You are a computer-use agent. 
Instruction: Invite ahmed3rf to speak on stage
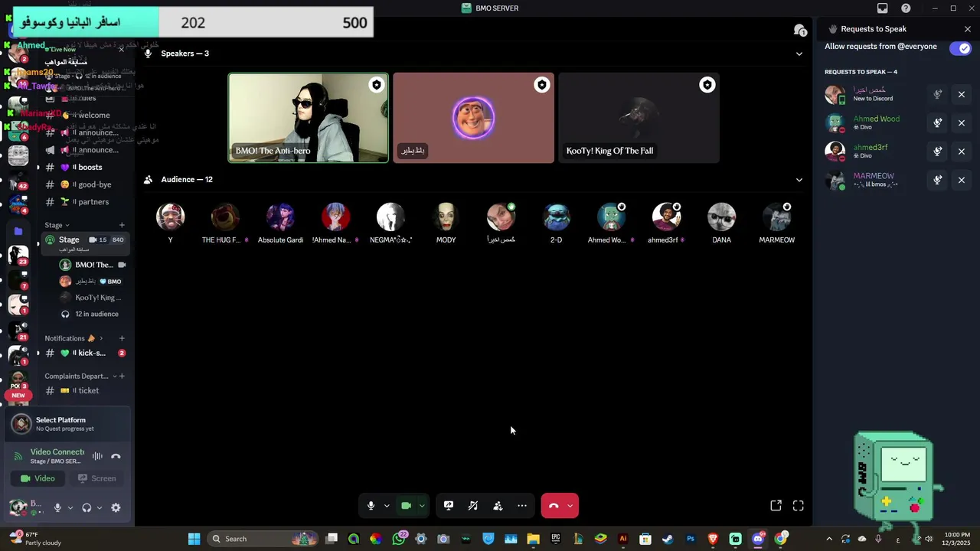(x=937, y=152)
